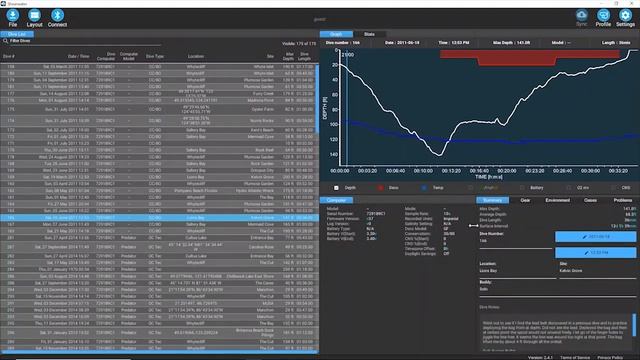Click the Dive Notes scrollbar
640x360 pixels.
click(x=634, y=325)
